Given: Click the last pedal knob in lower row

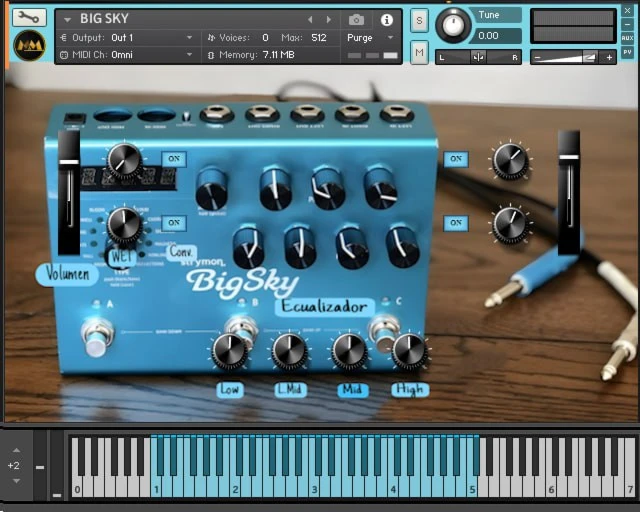Looking at the screenshot, I should (402, 246).
